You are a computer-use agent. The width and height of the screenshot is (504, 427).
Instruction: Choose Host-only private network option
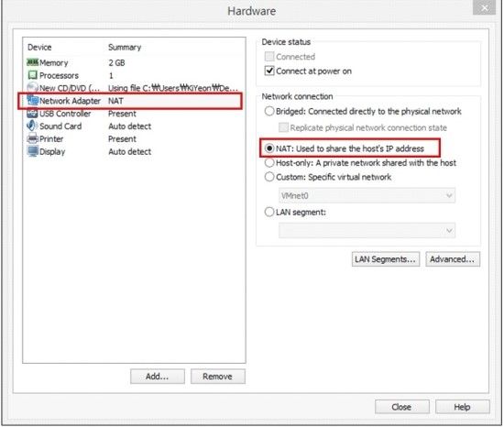pos(269,162)
